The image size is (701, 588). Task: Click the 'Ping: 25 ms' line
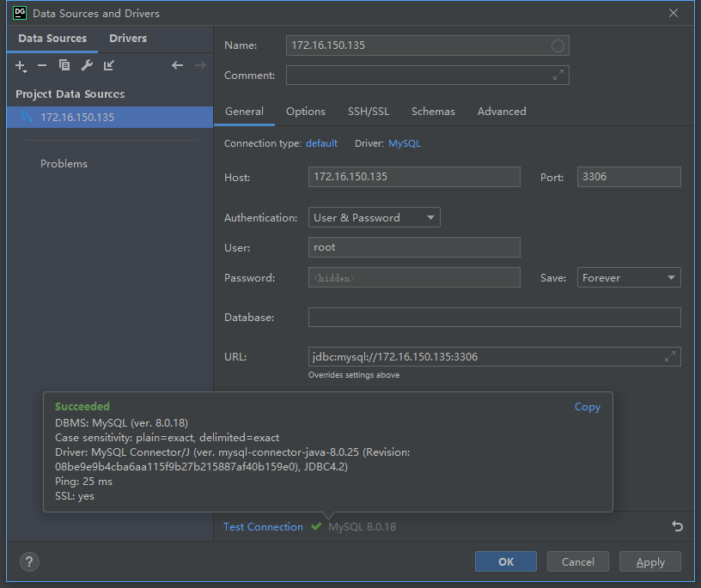tap(83, 482)
